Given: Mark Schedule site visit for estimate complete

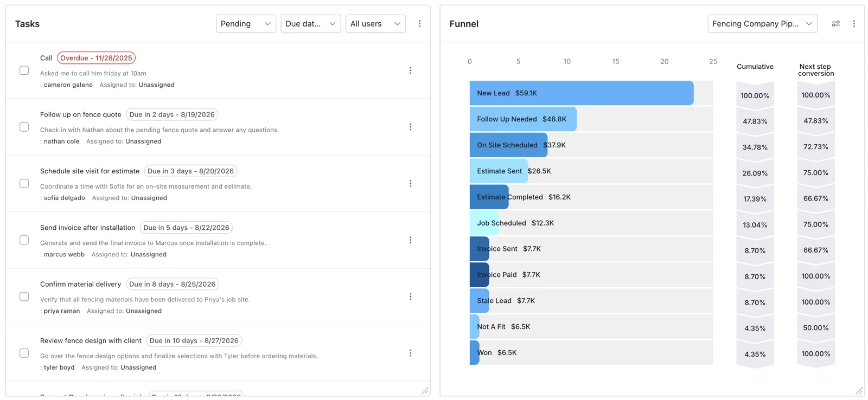Looking at the screenshot, I should 24,184.
